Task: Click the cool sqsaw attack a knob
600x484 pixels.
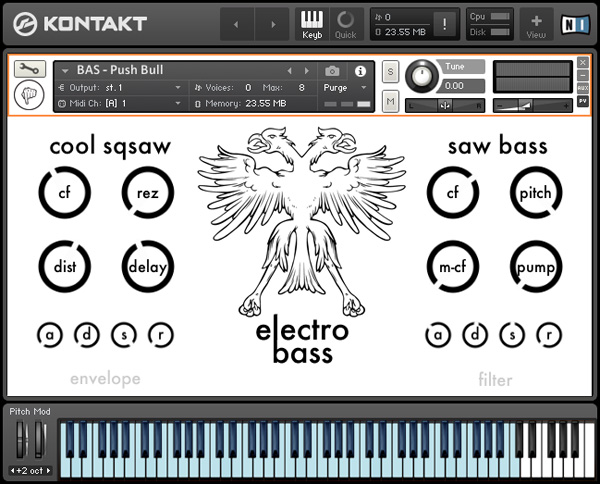Action: click(50, 335)
